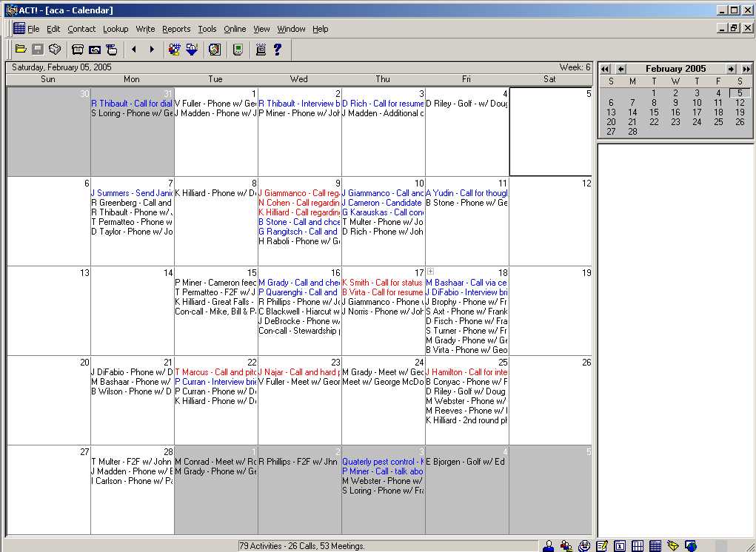Viewport: 756px width, 552px height.
Task: Advance one month in mini calendar
Action: tap(731, 70)
